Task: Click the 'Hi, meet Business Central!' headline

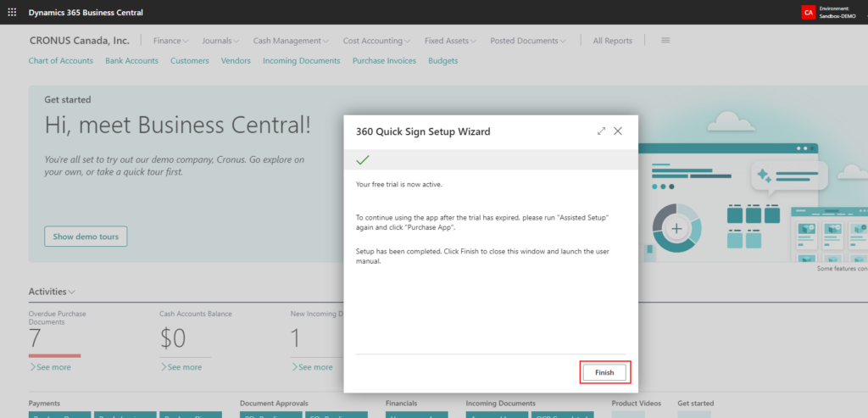Action: (x=178, y=125)
